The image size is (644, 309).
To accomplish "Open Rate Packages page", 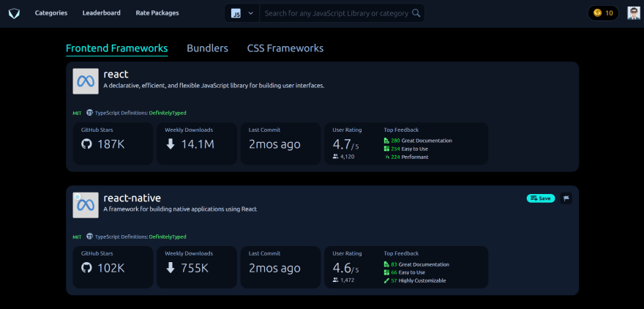I will (157, 13).
